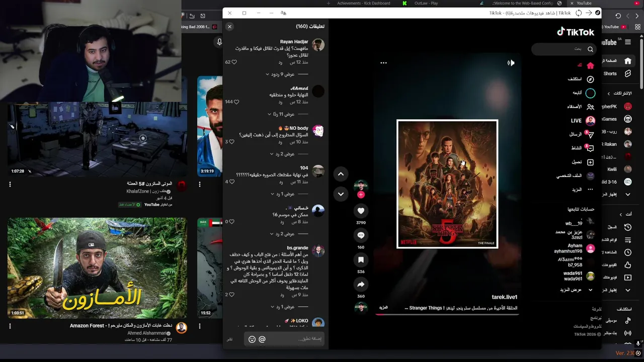Like the TikTok video with heart button
This screenshot has width=644, height=362.
tap(361, 211)
